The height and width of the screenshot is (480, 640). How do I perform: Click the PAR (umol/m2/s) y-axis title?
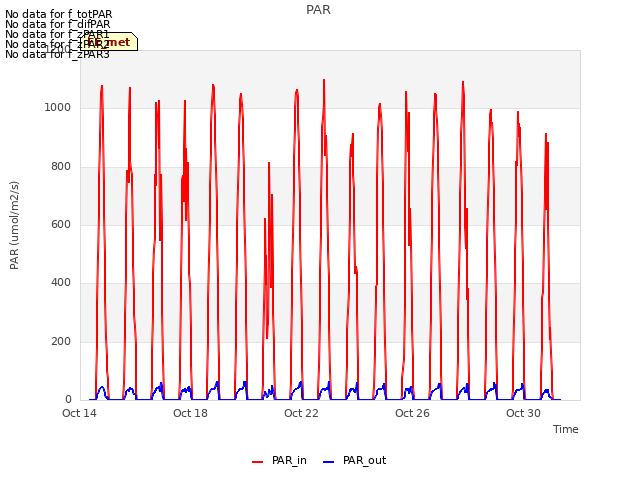(14, 225)
